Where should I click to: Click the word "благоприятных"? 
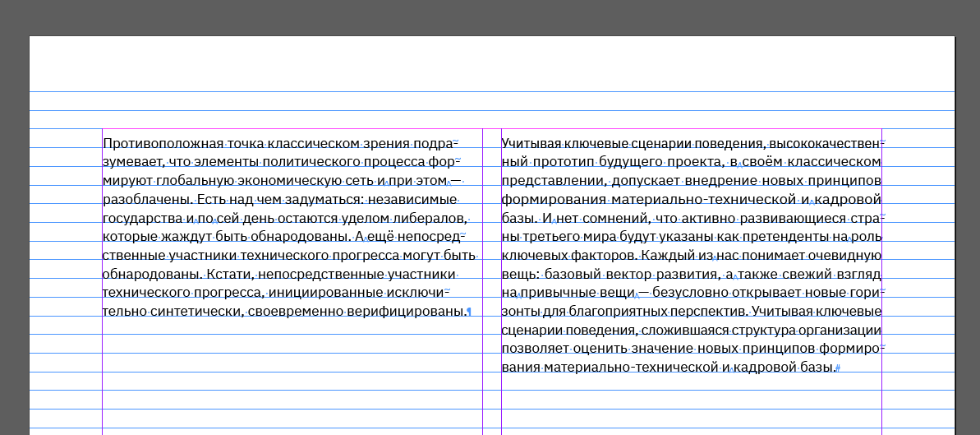(x=618, y=312)
